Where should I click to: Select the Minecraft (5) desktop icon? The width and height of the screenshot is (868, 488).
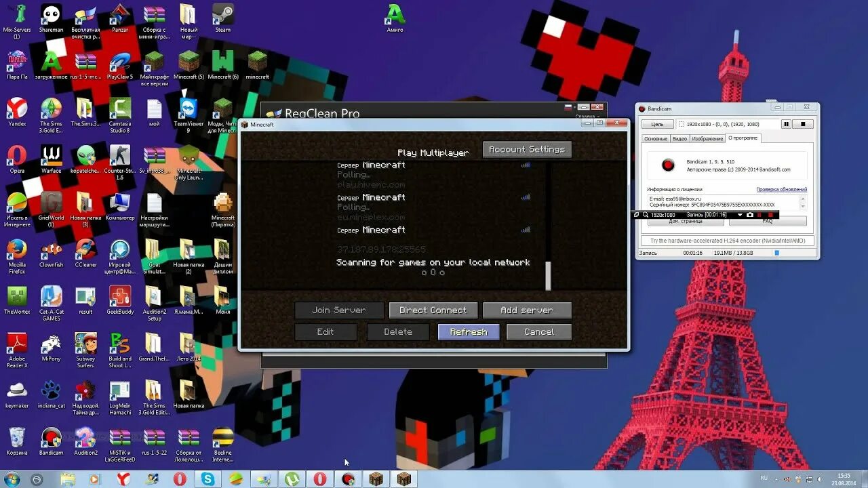189,66
